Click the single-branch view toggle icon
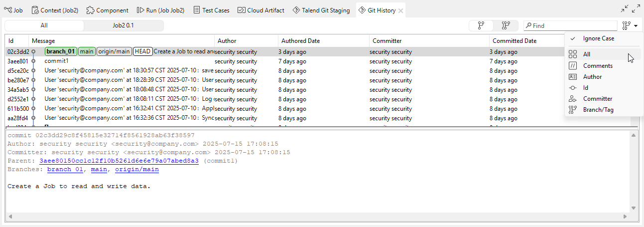Image resolution: width=644 pixels, height=227 pixels. click(x=481, y=25)
